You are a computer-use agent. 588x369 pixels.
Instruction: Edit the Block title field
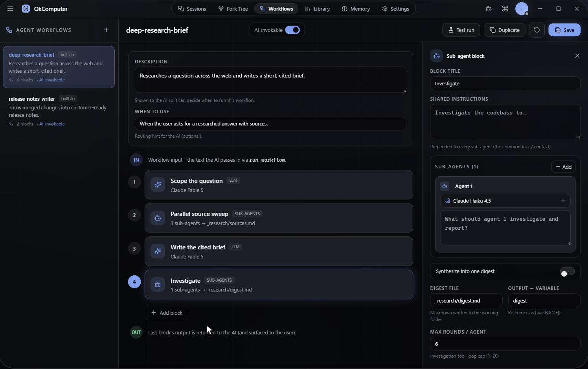pyautogui.click(x=505, y=83)
